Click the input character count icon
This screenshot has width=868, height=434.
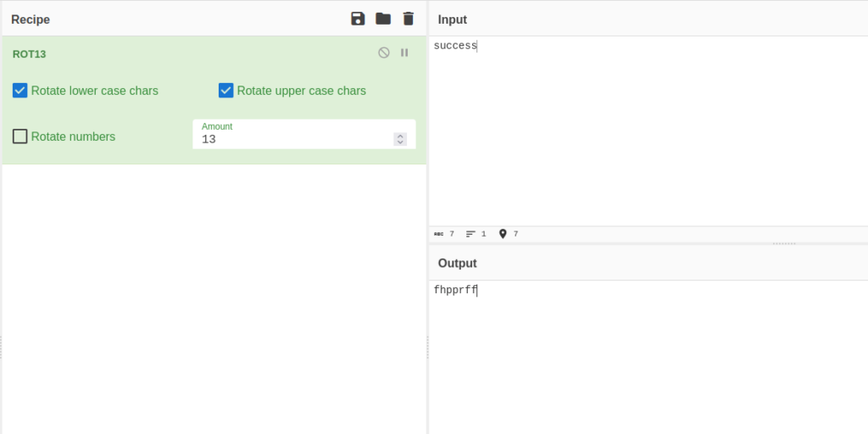click(438, 234)
